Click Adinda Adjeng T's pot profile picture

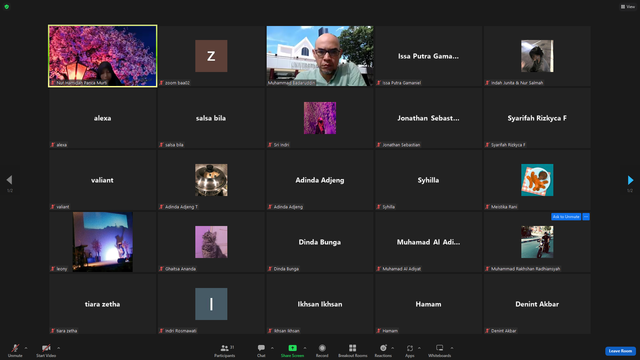pos(211,180)
